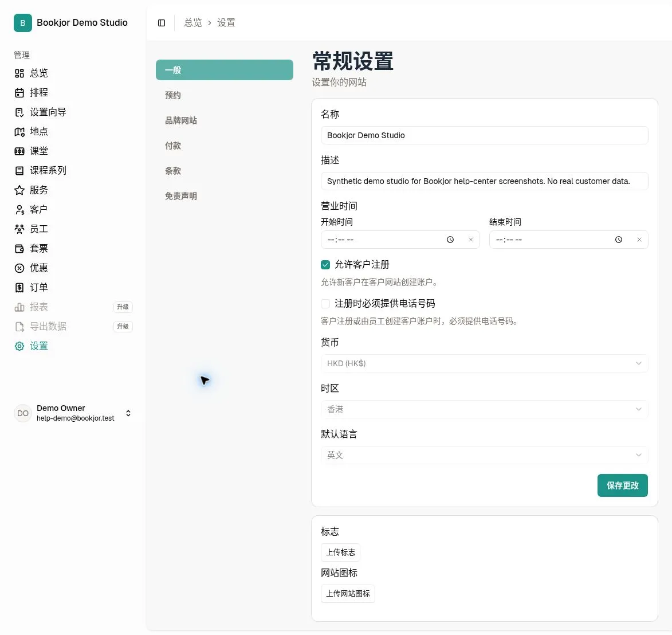
Task: Click the Bookjor green B logo
Action: point(23,23)
